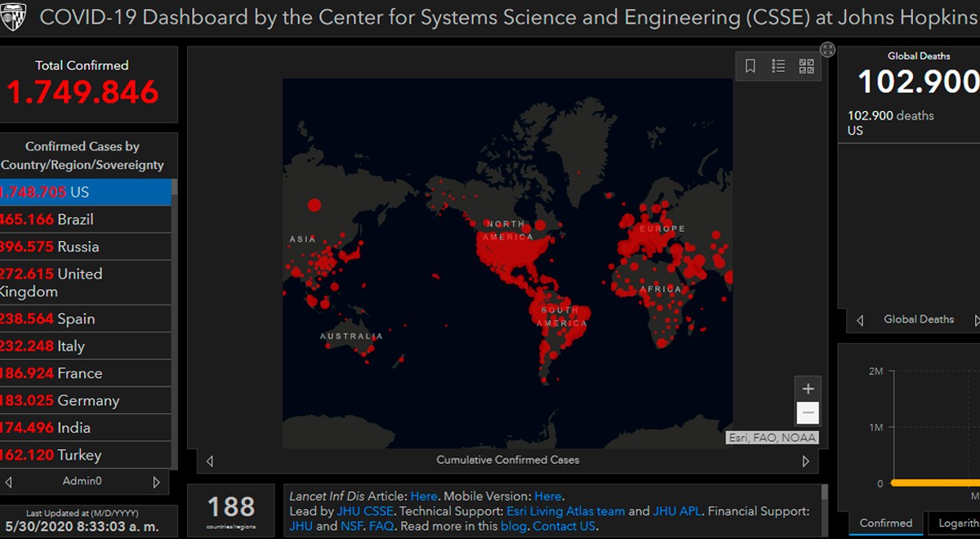Switch to the Confirmed chart tab
980x539 pixels.
(886, 523)
